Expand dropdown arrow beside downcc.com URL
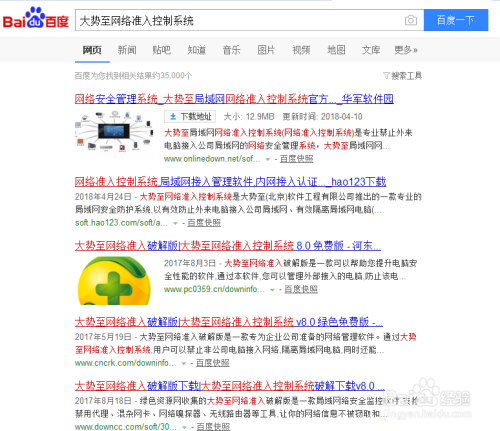Screen dimensions: 500x431 [184, 427]
